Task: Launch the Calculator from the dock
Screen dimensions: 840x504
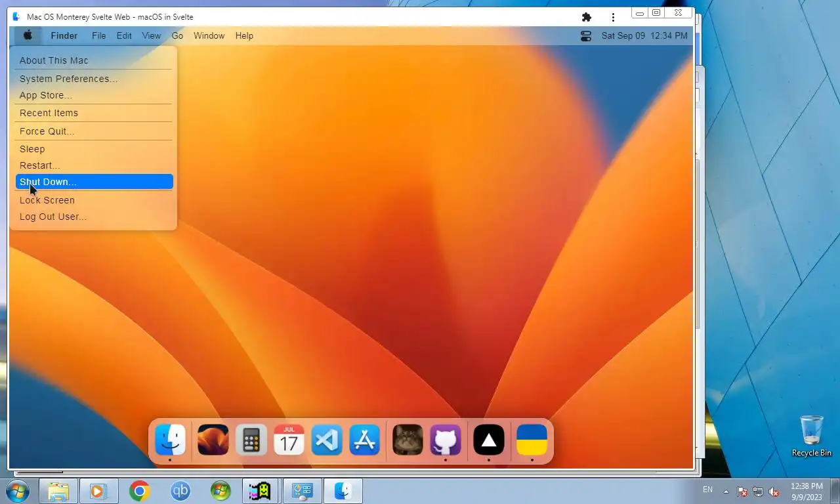Action: pos(251,440)
